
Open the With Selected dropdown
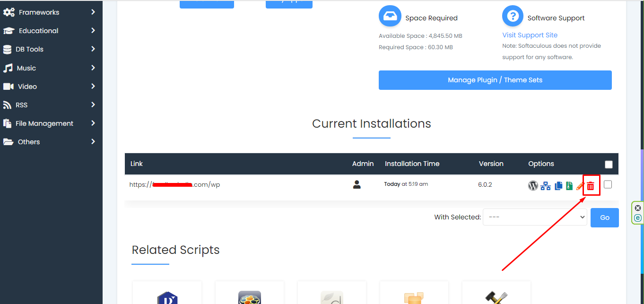tap(534, 217)
